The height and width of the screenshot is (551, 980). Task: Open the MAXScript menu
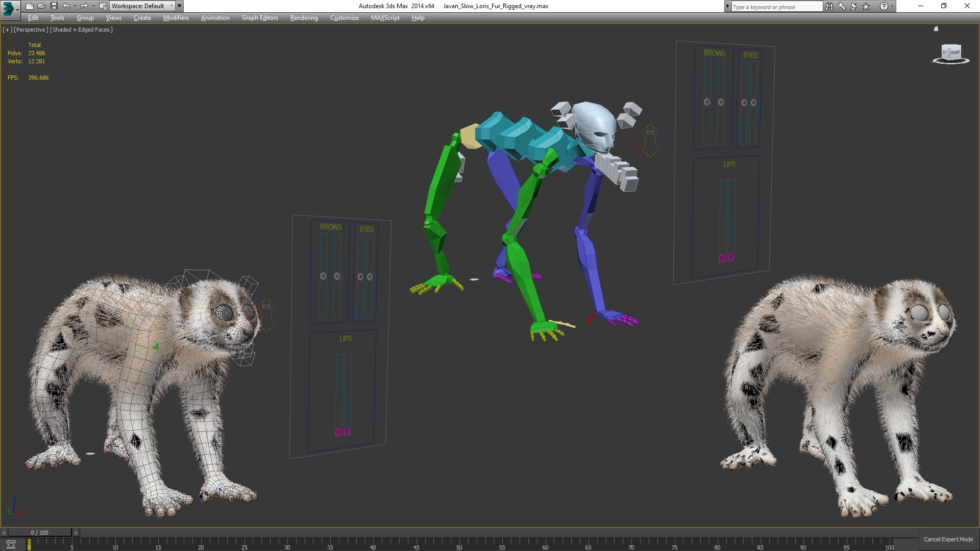[385, 18]
